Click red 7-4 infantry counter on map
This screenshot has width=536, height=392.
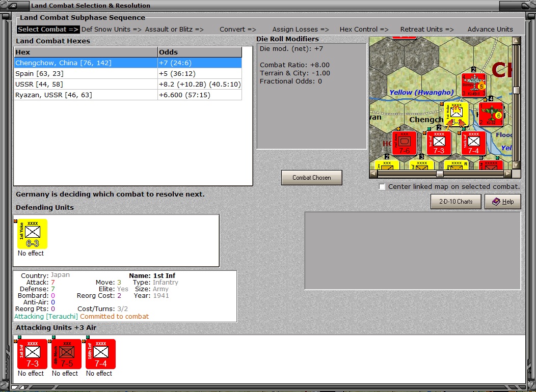(x=473, y=143)
